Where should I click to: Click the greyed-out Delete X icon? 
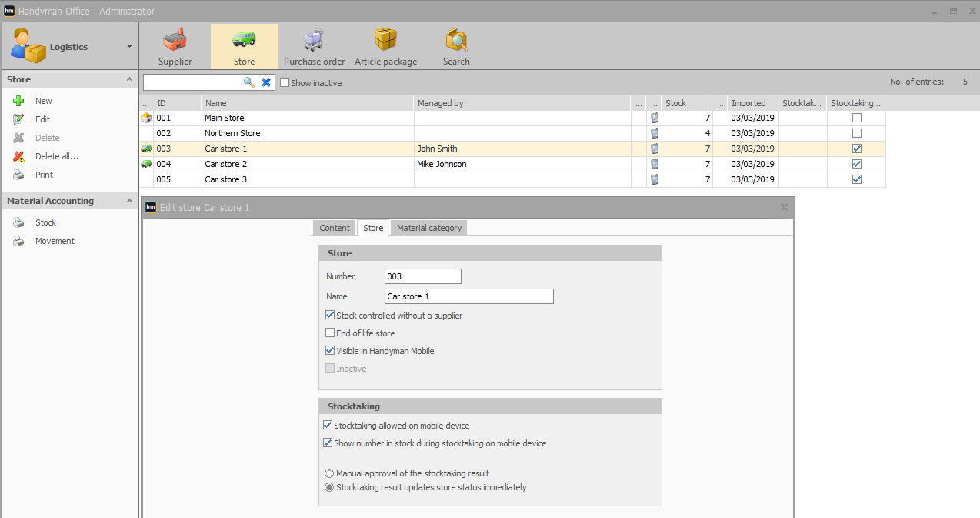[x=19, y=138]
